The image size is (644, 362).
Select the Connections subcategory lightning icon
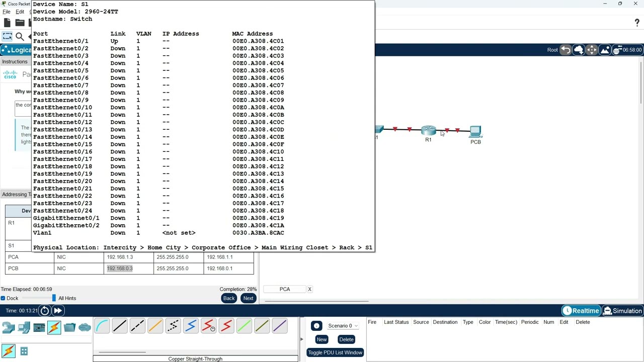(x=9, y=351)
